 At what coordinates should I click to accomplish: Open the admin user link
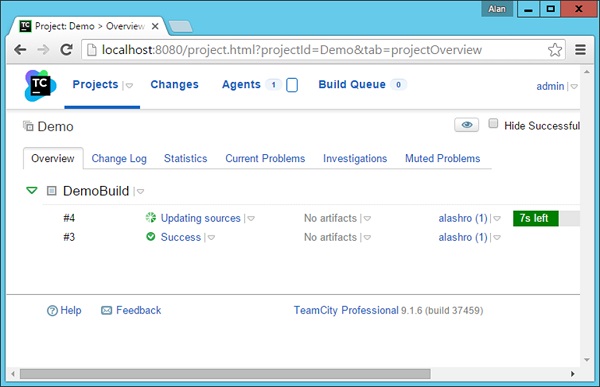coord(550,87)
